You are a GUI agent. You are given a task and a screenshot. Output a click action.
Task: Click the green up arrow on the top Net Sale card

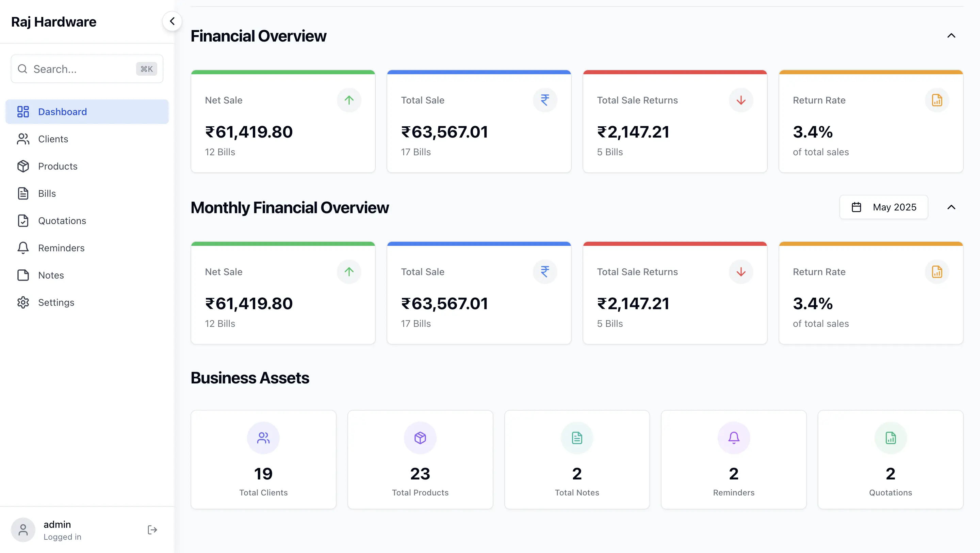[349, 100]
